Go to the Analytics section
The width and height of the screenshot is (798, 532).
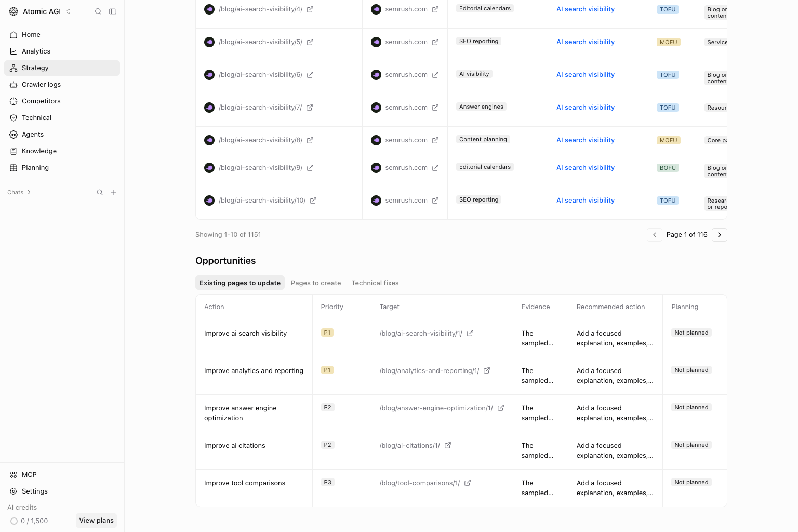click(x=62, y=51)
